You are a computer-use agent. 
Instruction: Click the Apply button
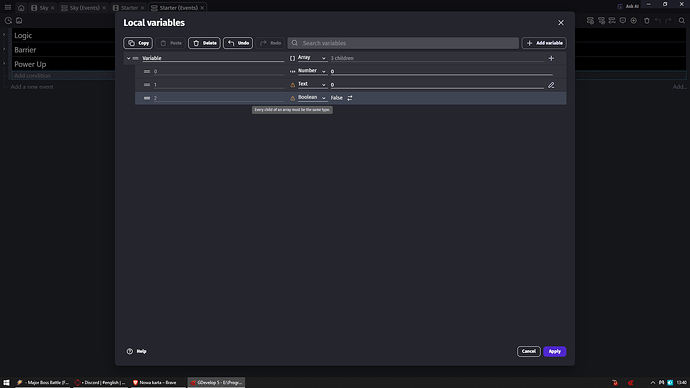click(554, 351)
